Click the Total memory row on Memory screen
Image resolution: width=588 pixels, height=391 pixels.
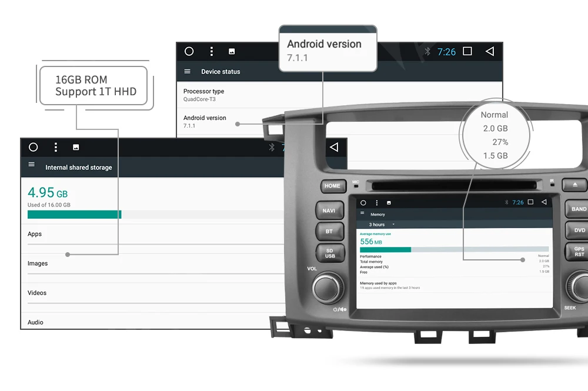(x=454, y=262)
